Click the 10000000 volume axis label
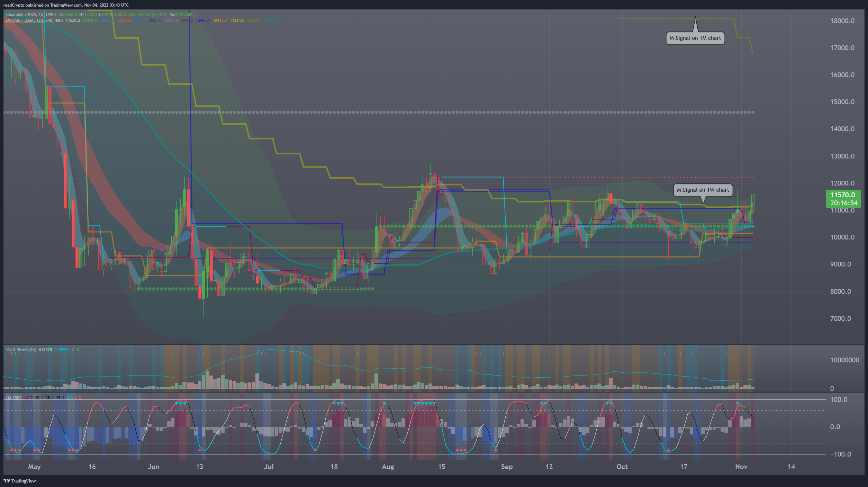 844,360
